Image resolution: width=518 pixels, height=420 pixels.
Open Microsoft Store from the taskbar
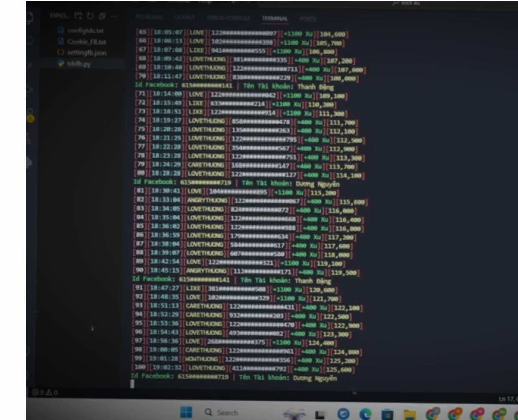(388, 415)
